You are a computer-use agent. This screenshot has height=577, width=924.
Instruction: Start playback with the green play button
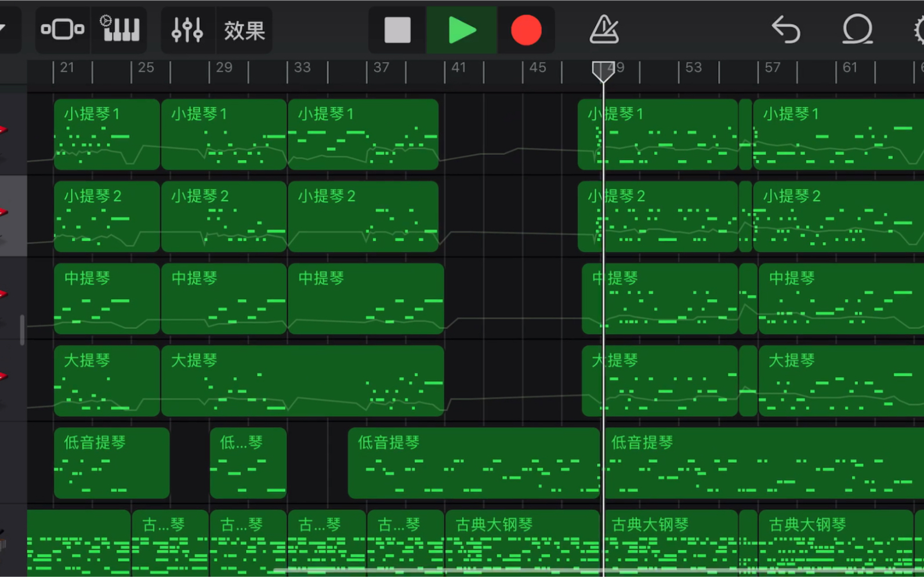tap(462, 30)
